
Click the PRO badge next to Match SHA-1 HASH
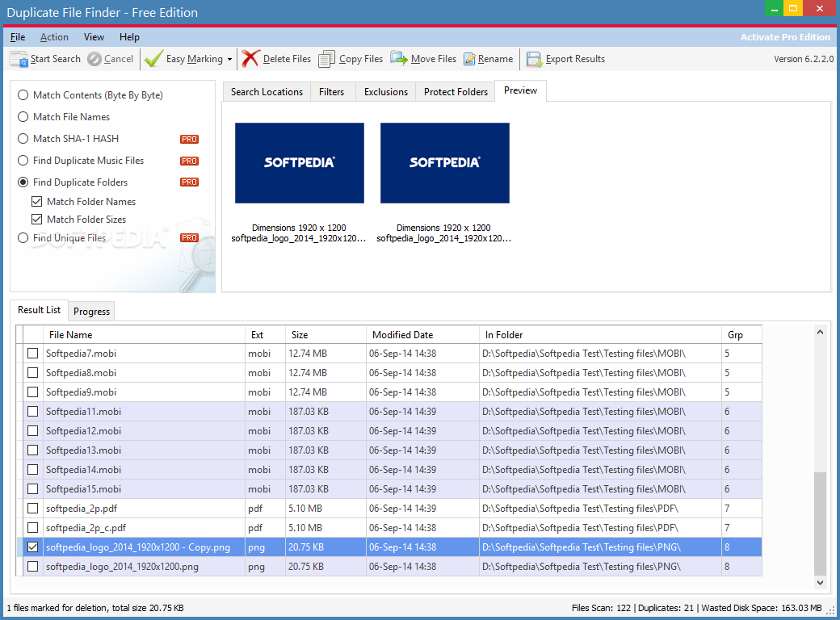pyautogui.click(x=189, y=139)
